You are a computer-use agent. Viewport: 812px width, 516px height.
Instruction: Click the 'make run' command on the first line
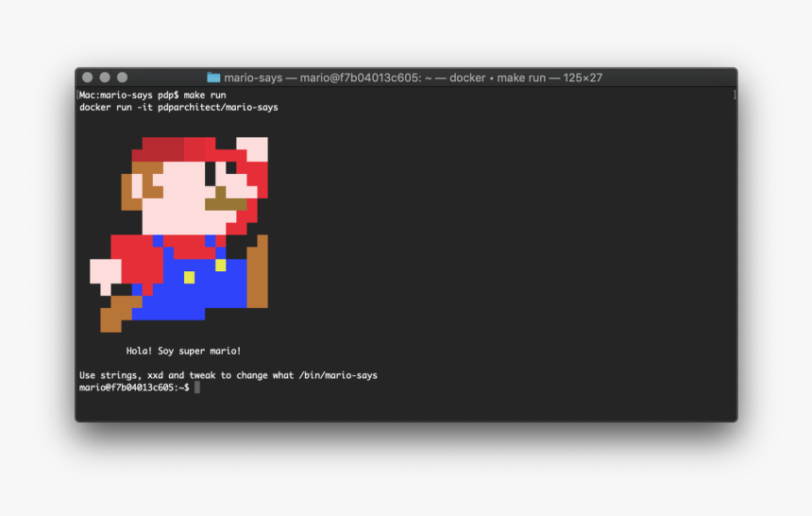(x=205, y=95)
